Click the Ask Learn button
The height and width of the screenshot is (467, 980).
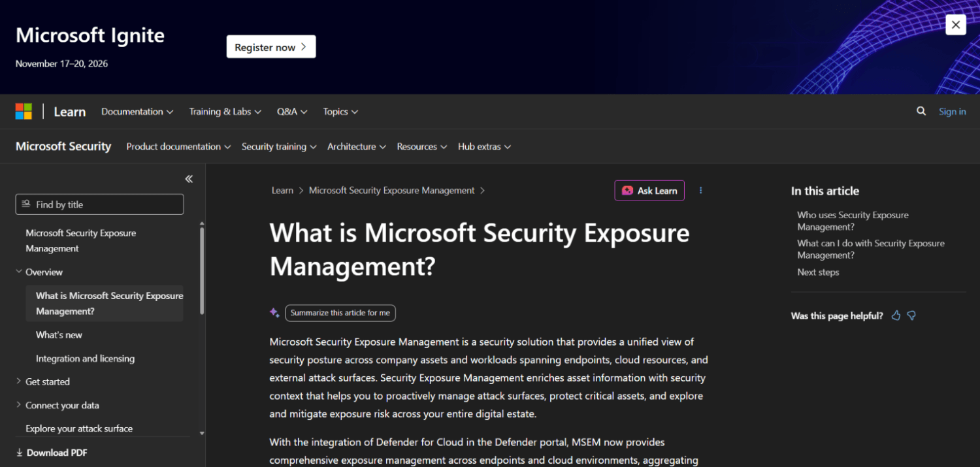(649, 190)
